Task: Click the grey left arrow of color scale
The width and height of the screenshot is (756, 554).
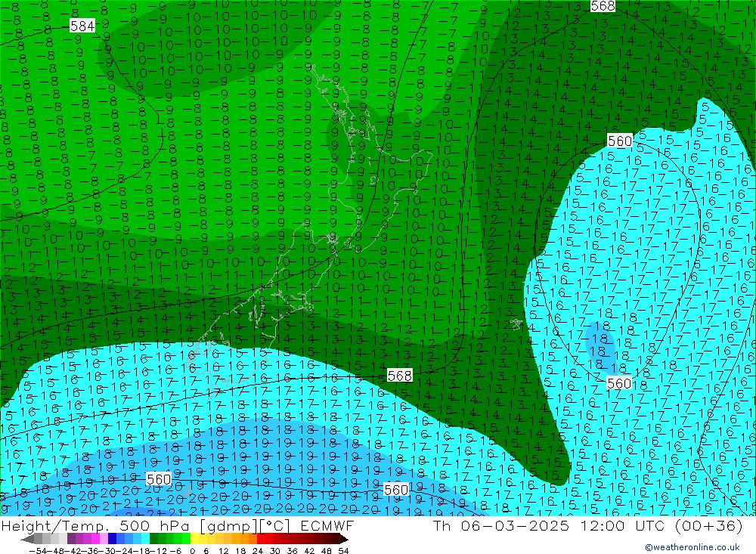Action: click(x=27, y=539)
